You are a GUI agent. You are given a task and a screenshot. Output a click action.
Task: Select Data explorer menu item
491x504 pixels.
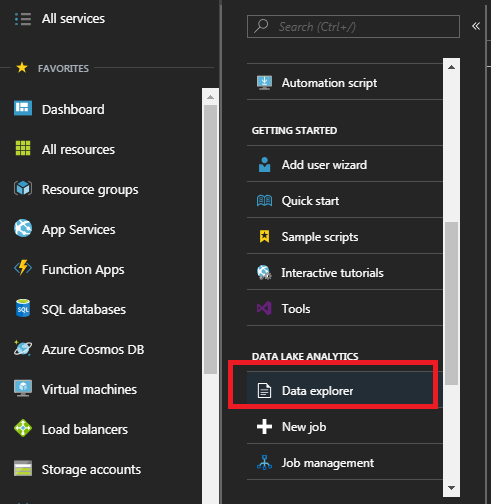coord(345,390)
